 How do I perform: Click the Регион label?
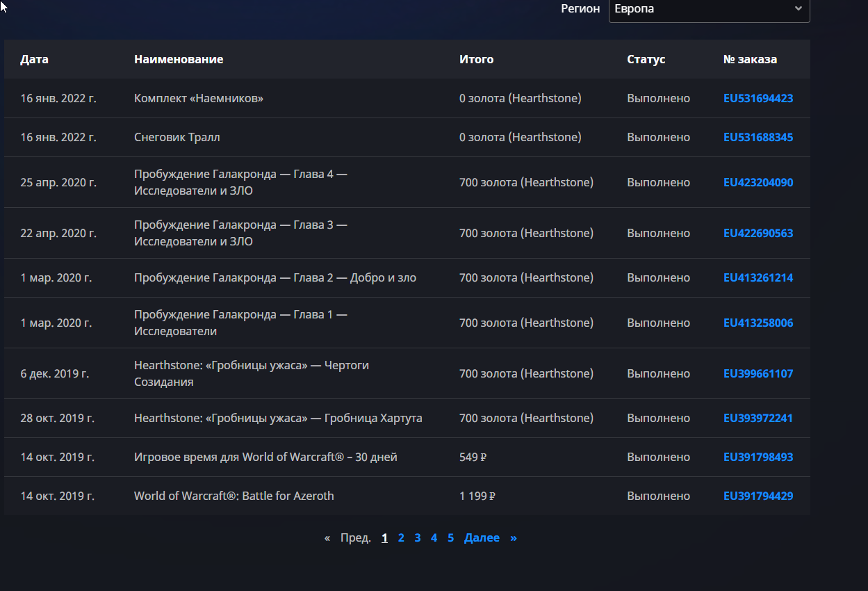[580, 9]
